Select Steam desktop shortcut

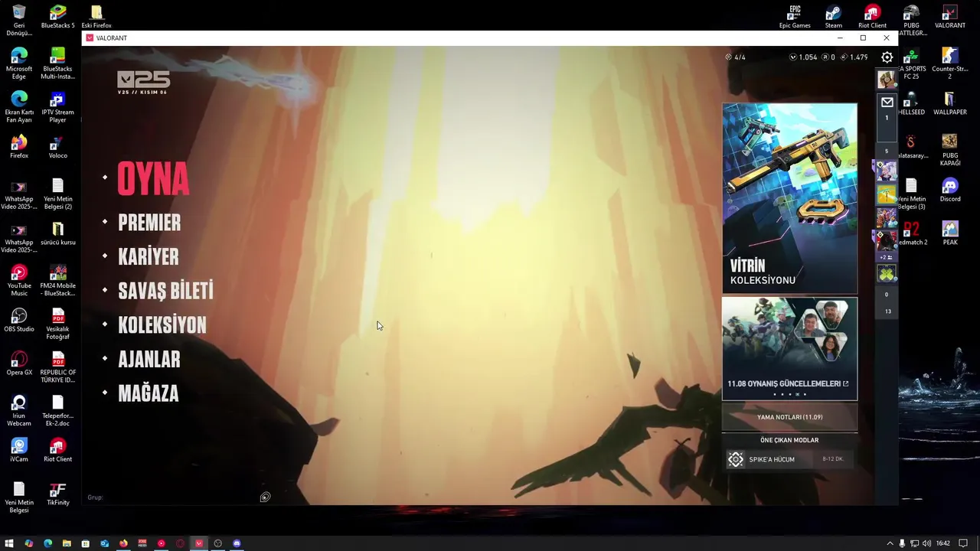point(833,17)
